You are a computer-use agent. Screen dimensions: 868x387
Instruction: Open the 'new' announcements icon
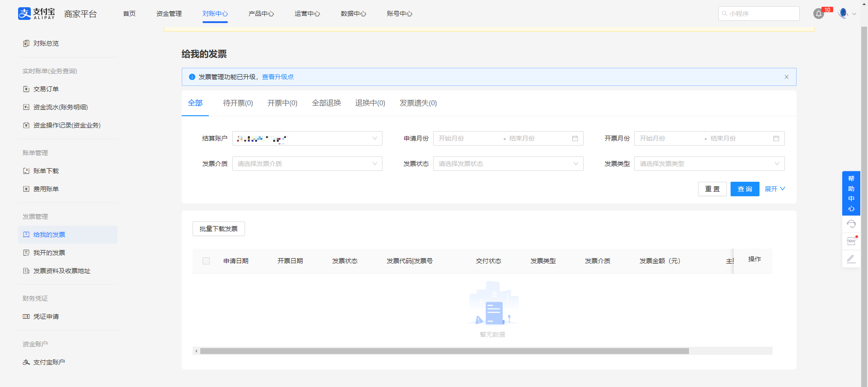click(851, 241)
